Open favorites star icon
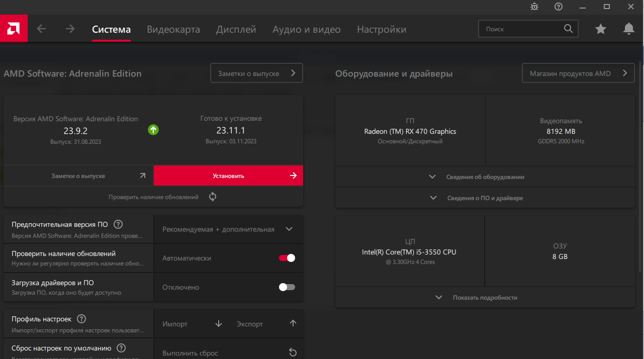 pos(601,29)
